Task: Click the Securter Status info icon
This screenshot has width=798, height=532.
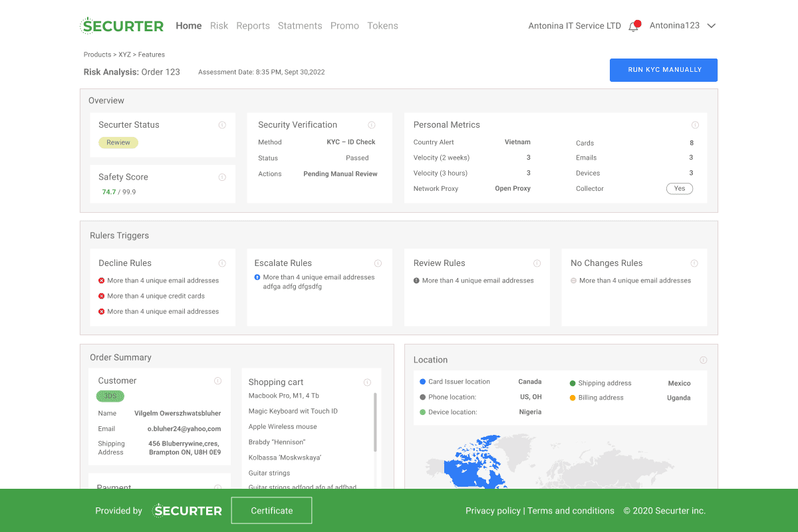Action: coord(222,125)
